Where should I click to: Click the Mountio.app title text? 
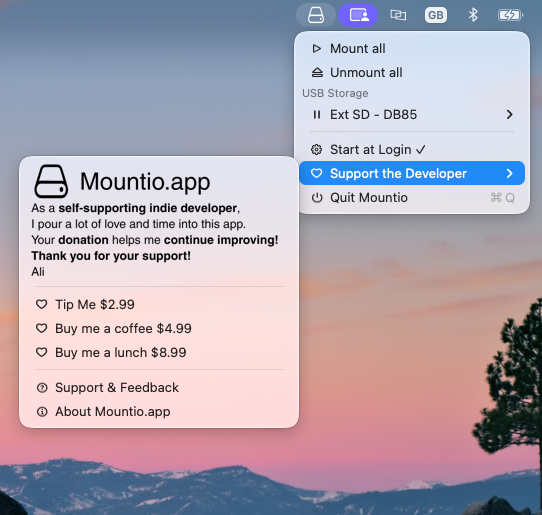[x=145, y=182]
